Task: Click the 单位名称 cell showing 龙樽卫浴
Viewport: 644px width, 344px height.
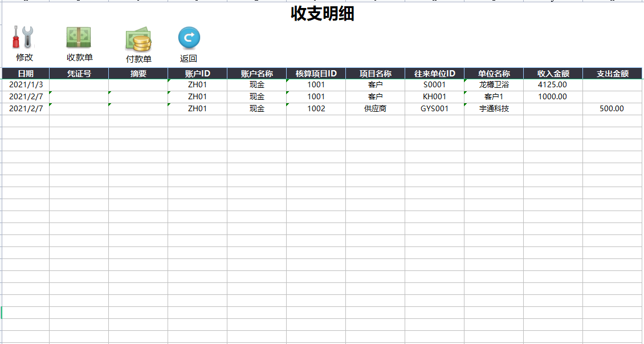Action: click(x=493, y=84)
